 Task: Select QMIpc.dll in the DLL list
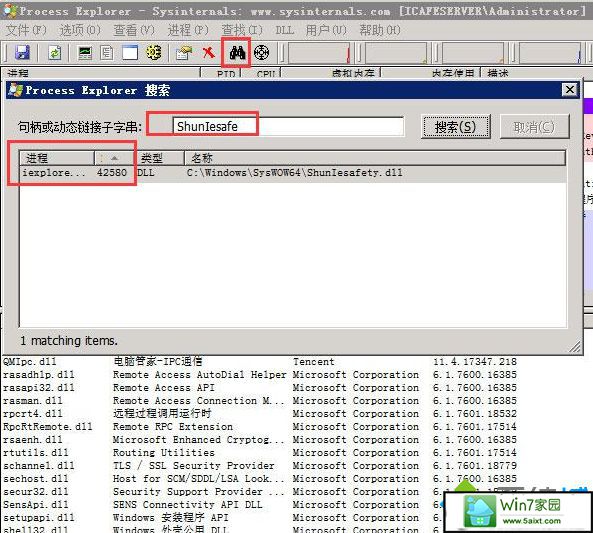pyautogui.click(x=29, y=362)
